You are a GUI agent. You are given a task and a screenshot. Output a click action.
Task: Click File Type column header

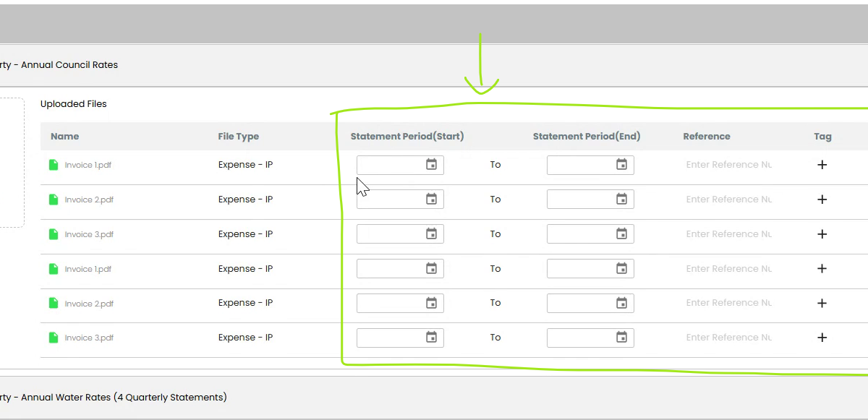click(x=239, y=137)
